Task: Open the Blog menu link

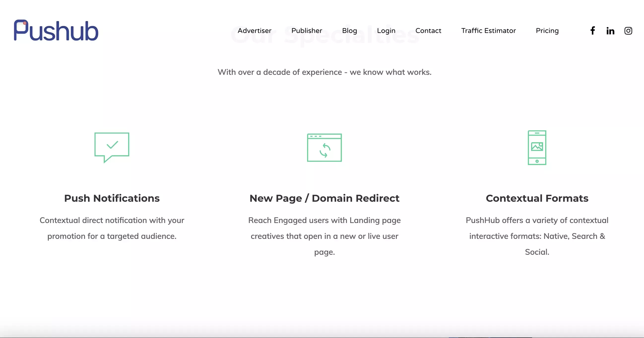Action: 349,30
